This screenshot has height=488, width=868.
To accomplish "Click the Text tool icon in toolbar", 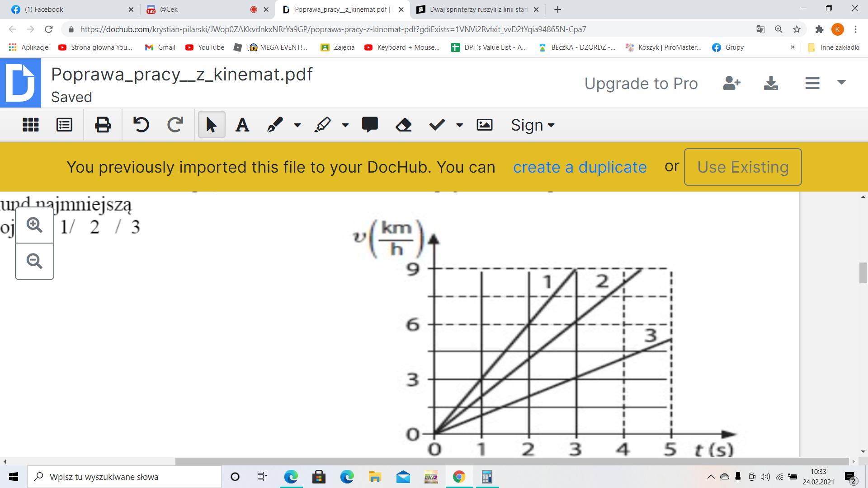I will 241,125.
